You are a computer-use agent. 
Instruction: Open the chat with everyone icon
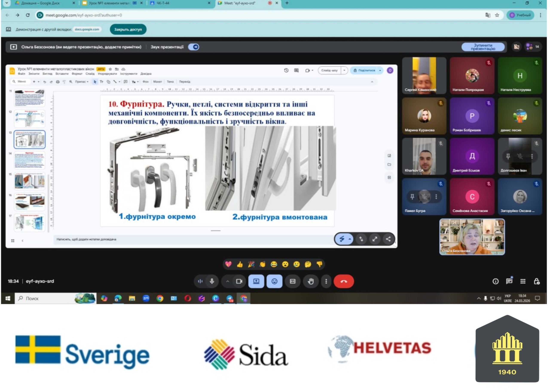pos(509,281)
